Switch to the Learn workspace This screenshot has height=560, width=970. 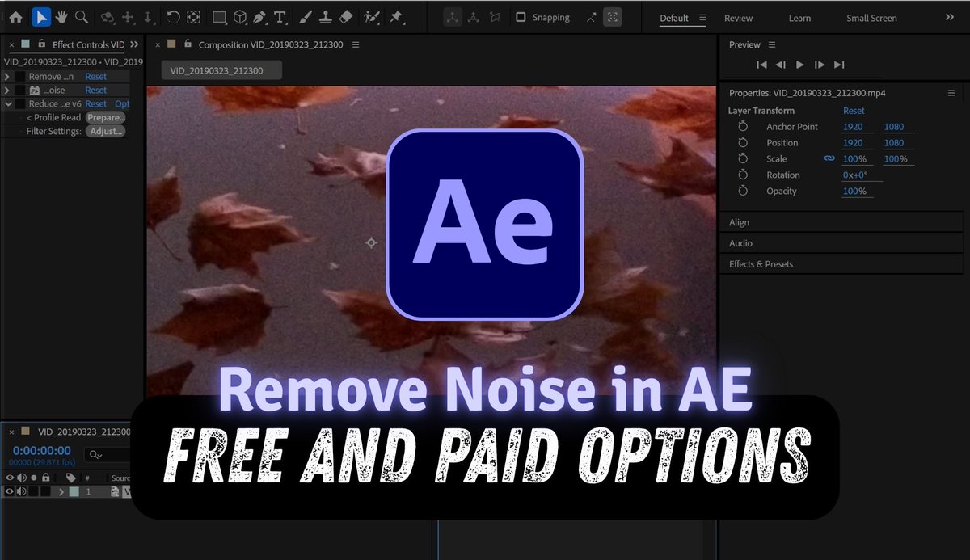click(x=799, y=18)
